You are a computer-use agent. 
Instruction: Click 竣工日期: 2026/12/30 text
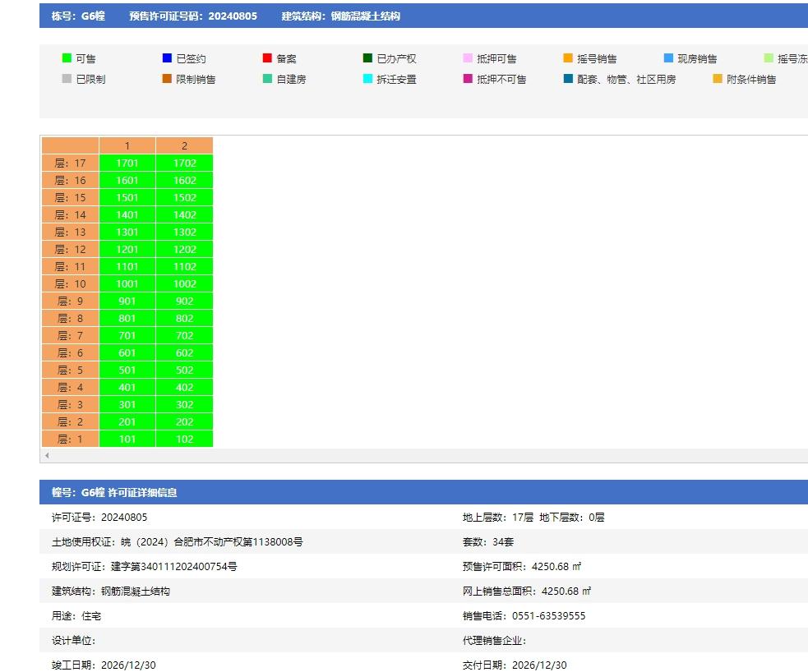tap(104, 665)
